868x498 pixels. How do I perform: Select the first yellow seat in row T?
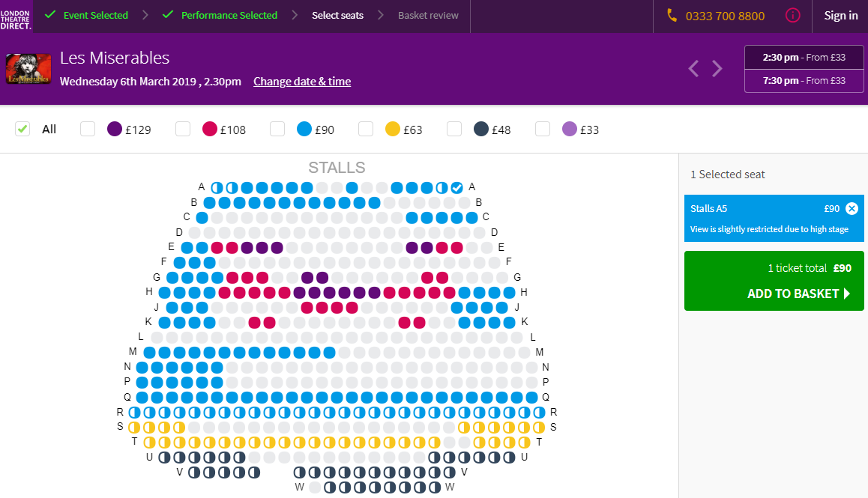pyautogui.click(x=149, y=442)
